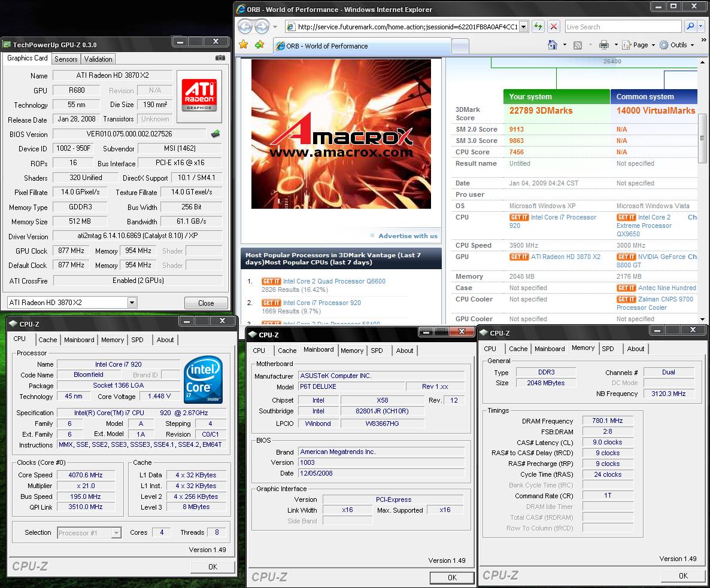Click the RSS feeds icon
Image resolution: width=710 pixels, height=588 pixels.
[577, 45]
